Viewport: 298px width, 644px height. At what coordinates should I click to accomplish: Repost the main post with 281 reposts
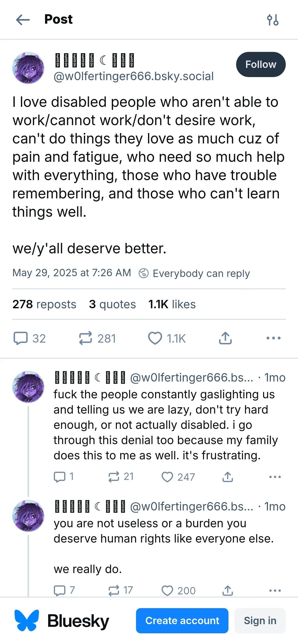point(86,338)
